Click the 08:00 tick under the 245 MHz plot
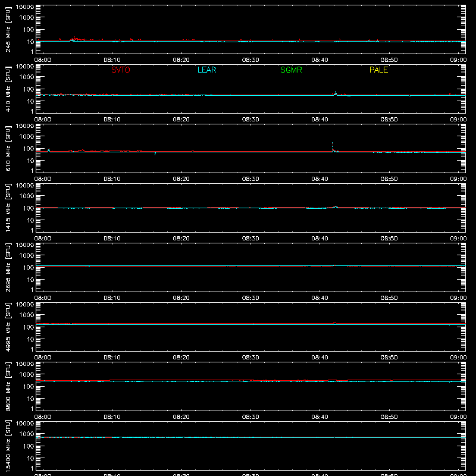This screenshot has height=476, width=476. coord(43,60)
